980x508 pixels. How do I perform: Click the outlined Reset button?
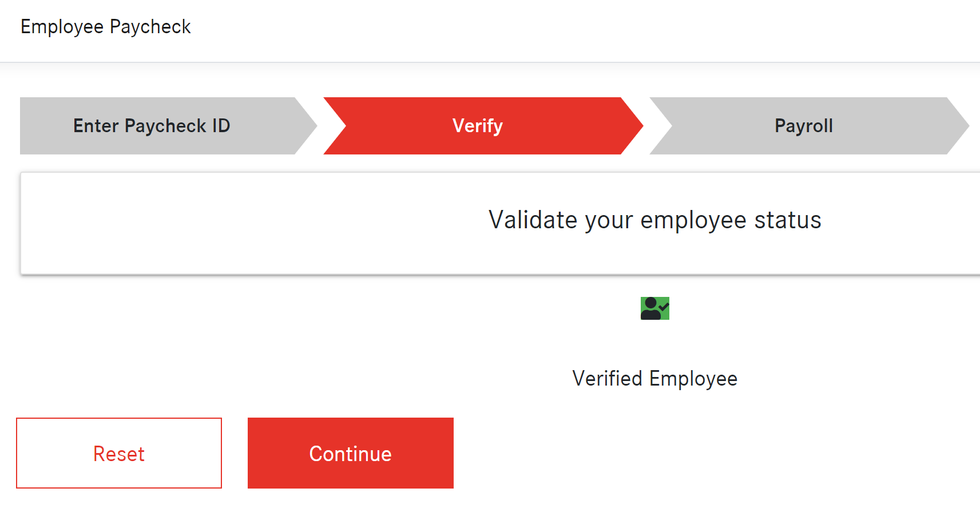118,453
